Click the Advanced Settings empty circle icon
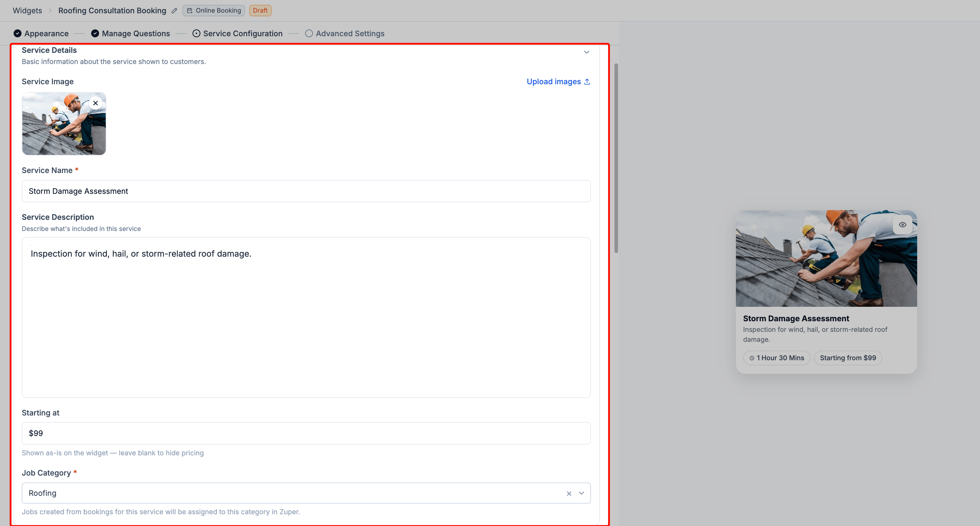 [x=309, y=34]
